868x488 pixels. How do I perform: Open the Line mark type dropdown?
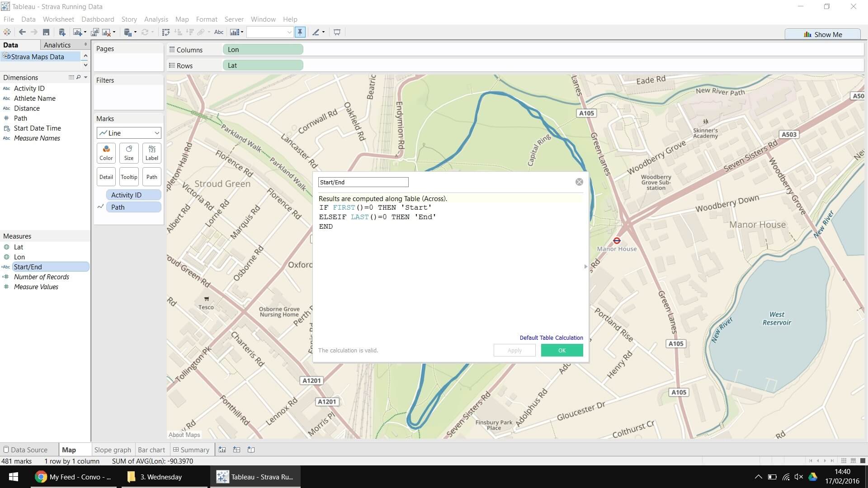point(129,133)
